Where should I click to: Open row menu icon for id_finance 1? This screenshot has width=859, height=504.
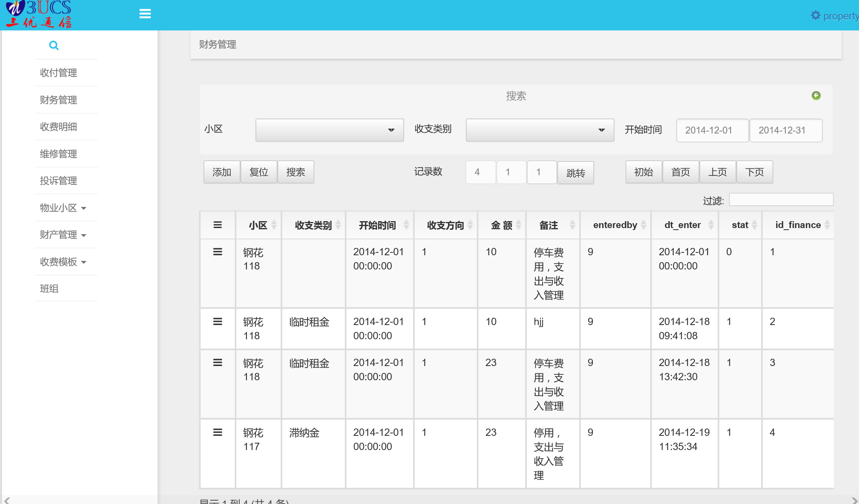[218, 252]
